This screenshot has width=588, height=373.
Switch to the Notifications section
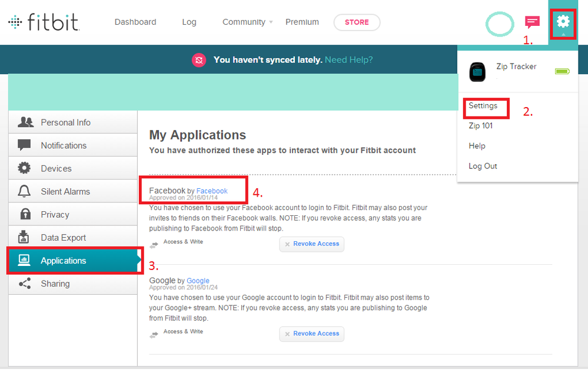click(x=73, y=145)
